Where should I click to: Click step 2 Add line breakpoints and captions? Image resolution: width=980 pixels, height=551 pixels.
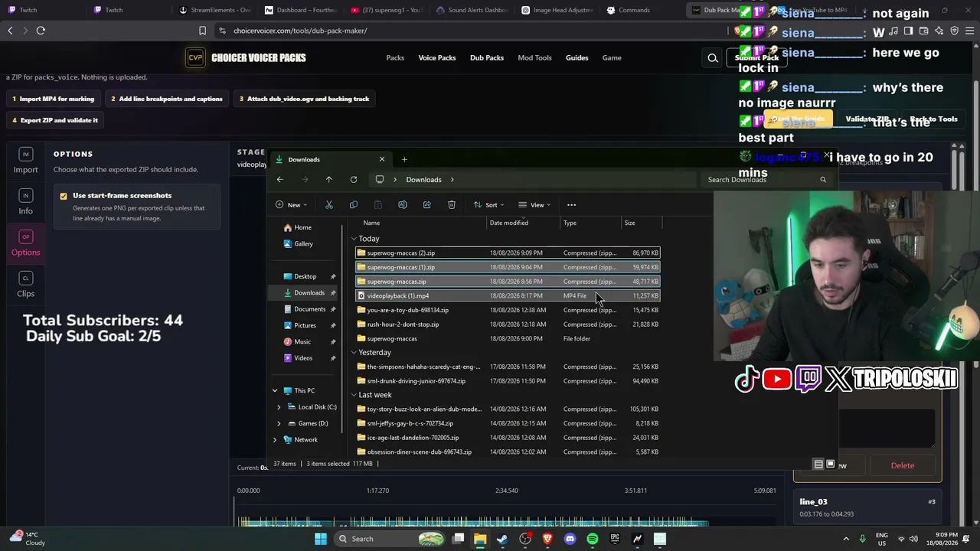point(166,99)
